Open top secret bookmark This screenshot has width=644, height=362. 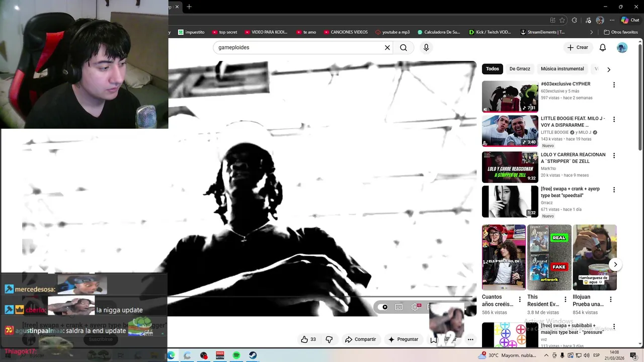224,32
